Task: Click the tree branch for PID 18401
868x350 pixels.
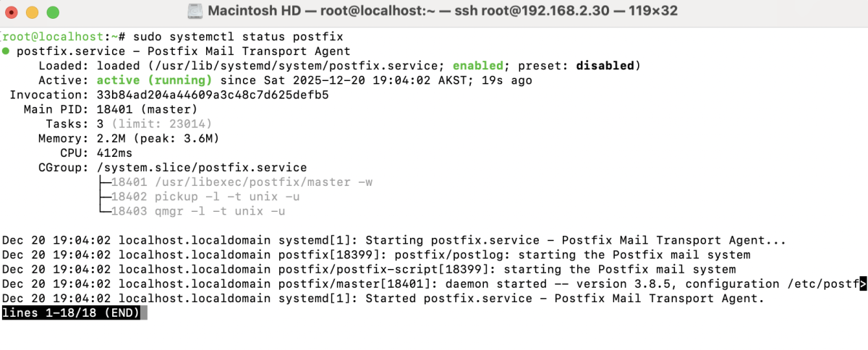Action: pyautogui.click(x=103, y=182)
